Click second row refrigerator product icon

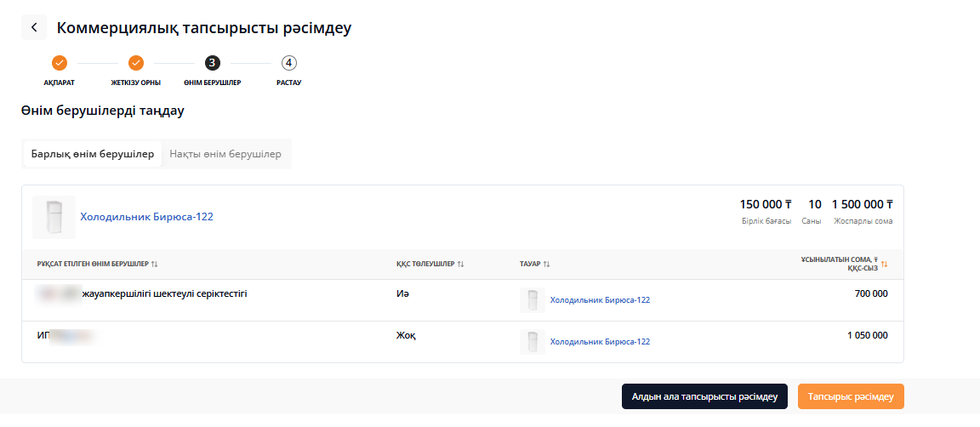pos(533,342)
